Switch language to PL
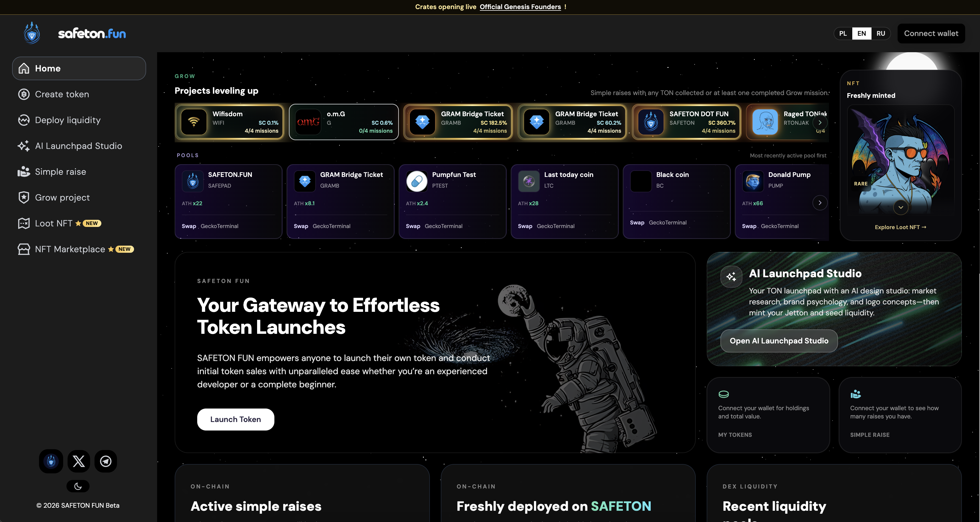Screen dimensions: 980x522 click(x=843, y=34)
